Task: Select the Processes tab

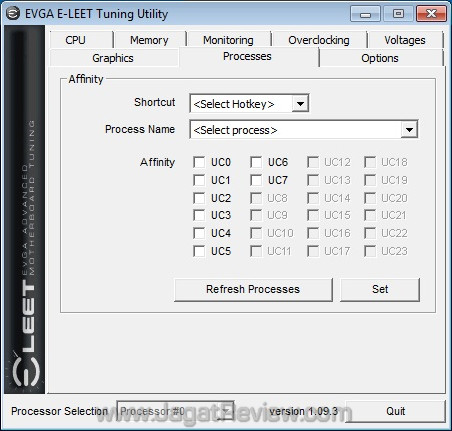Action: click(x=247, y=56)
